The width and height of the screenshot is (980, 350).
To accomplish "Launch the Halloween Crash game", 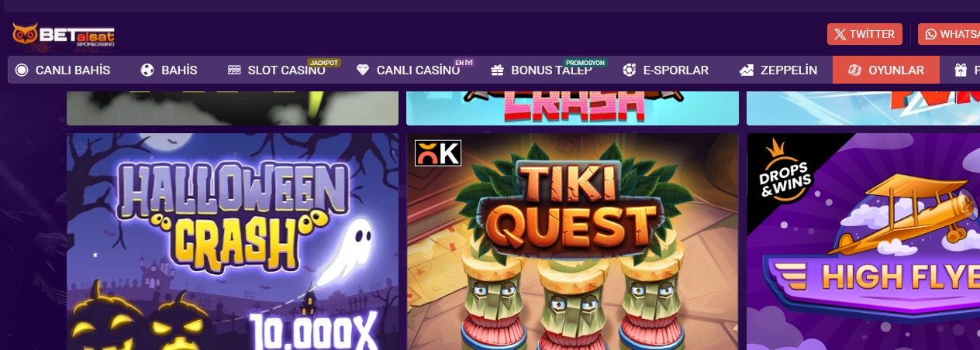I will (x=233, y=242).
